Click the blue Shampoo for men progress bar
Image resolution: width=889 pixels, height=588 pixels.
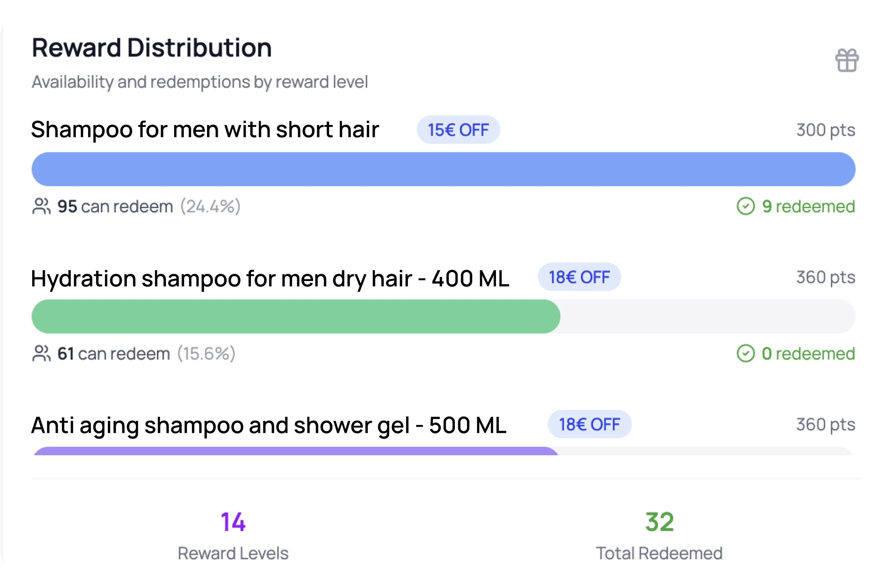click(443, 169)
